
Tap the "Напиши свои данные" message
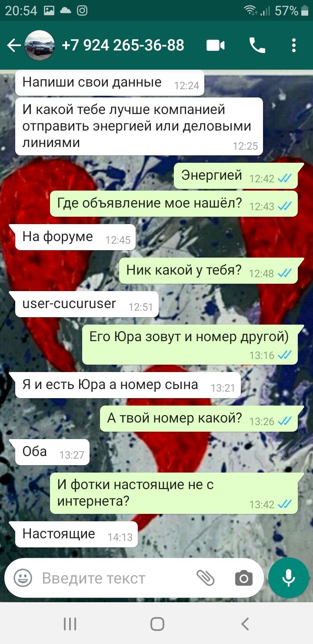coord(110,83)
